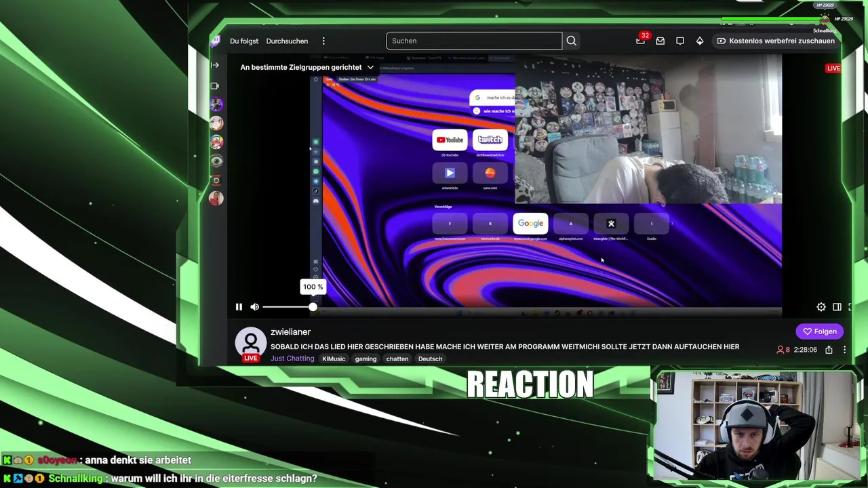Screen dimensions: 868x488
Task: Click the zwielianer channel avatar
Action: pyautogui.click(x=251, y=343)
